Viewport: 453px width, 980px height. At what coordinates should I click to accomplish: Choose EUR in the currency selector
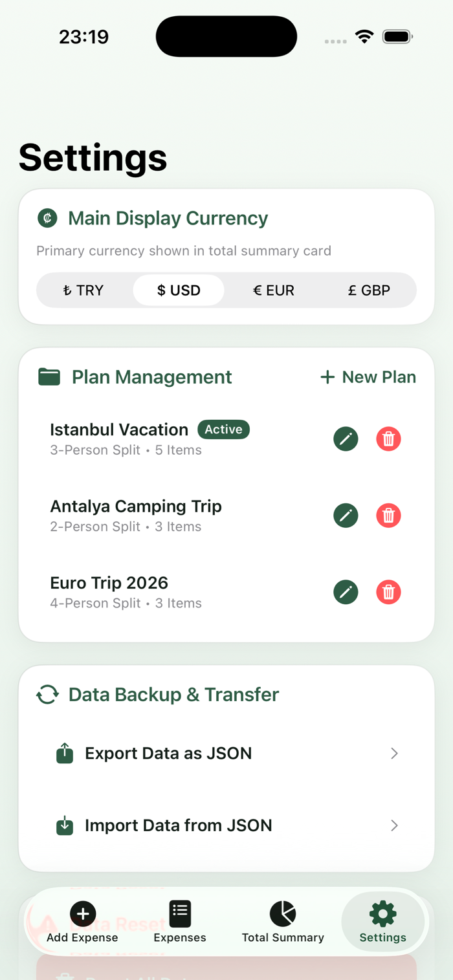(x=274, y=290)
